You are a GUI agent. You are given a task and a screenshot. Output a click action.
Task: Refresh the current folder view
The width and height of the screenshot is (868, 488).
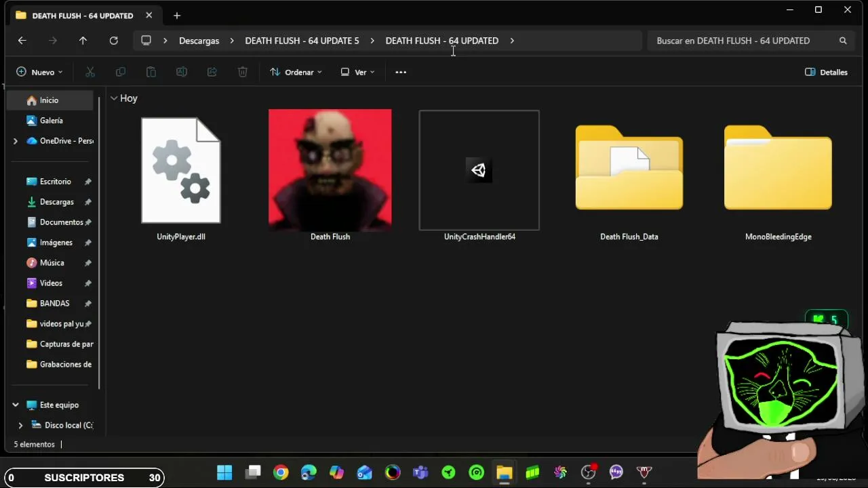tap(114, 41)
